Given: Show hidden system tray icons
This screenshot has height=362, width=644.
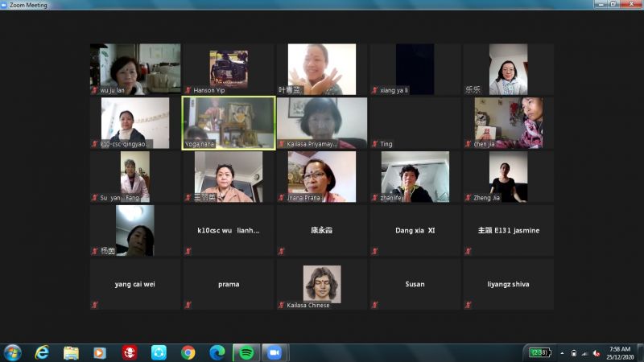Looking at the screenshot, I should pos(561,352).
